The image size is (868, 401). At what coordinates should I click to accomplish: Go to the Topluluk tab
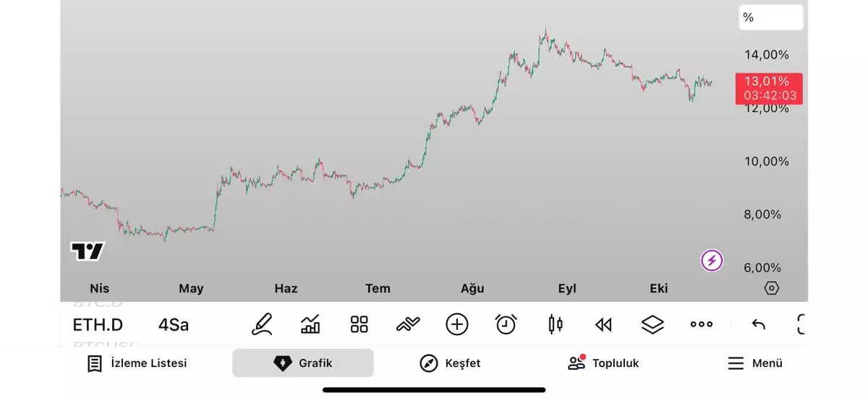(x=603, y=363)
